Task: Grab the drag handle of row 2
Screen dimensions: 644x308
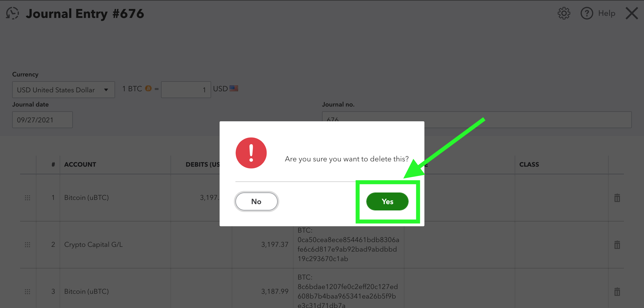Action: pos(27,245)
